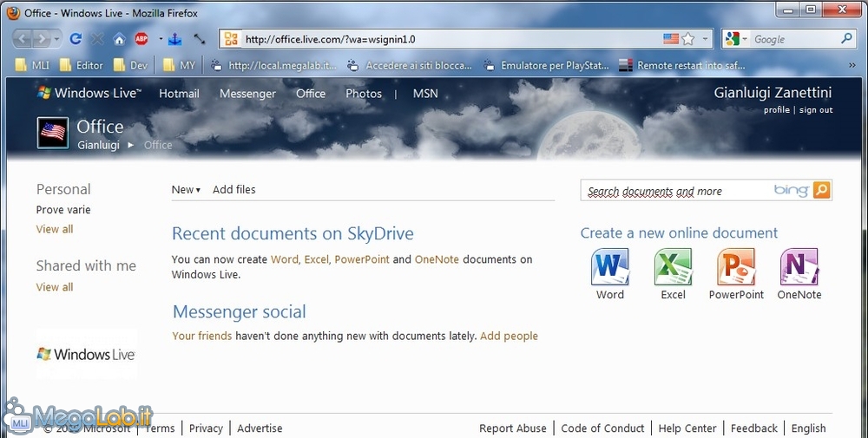Open the Adblock Plus ABP icon
This screenshot has width=868, height=438.
point(141,39)
